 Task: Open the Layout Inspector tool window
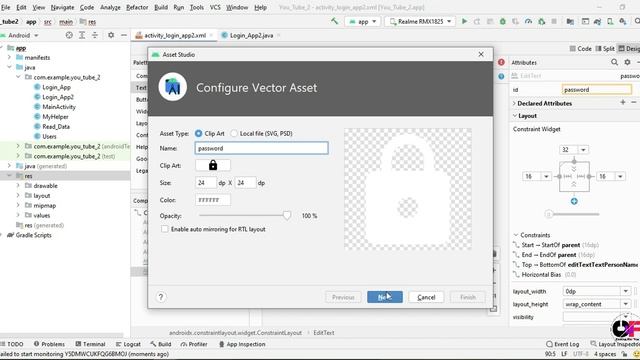pyautogui.click(x=615, y=344)
